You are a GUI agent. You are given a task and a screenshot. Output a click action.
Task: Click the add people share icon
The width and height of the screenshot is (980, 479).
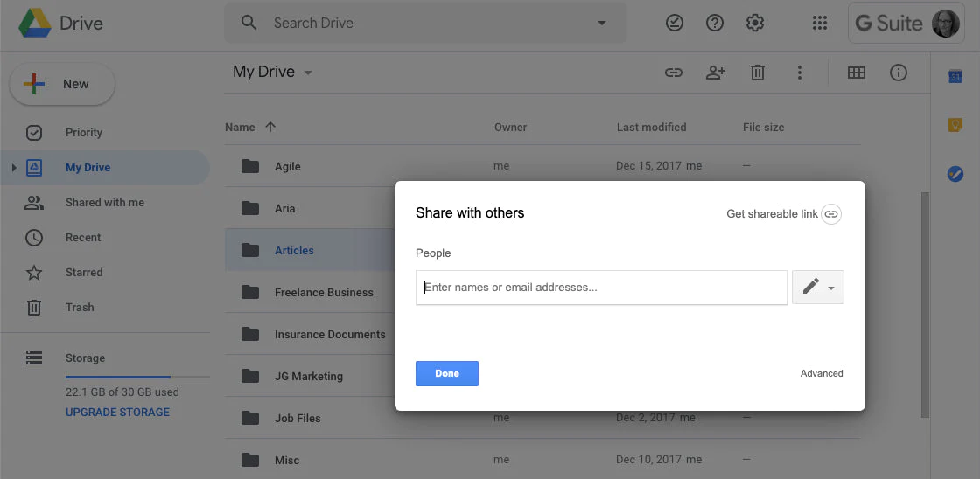coord(715,73)
